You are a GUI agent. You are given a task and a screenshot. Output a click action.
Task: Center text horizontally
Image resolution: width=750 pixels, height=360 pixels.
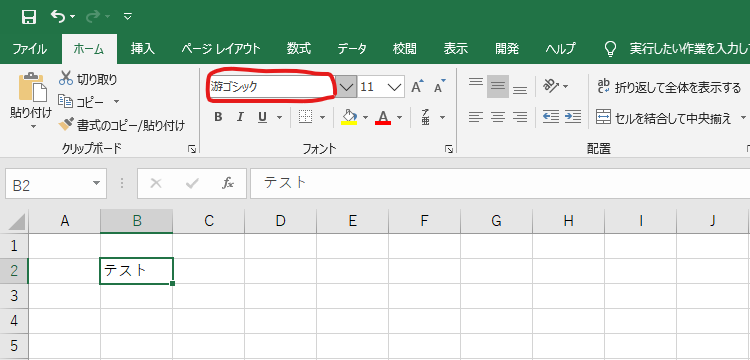tap(497, 117)
